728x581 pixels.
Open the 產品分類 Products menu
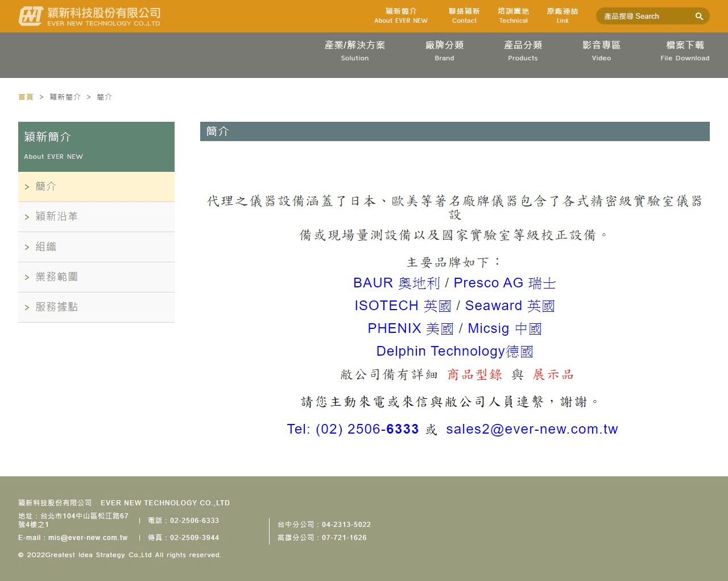[523, 51]
